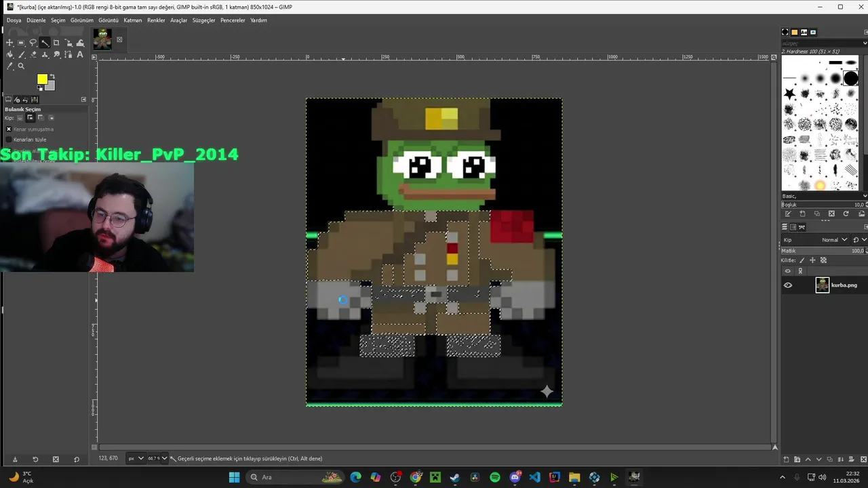Open the Device Status tab

pyautogui.click(x=17, y=100)
